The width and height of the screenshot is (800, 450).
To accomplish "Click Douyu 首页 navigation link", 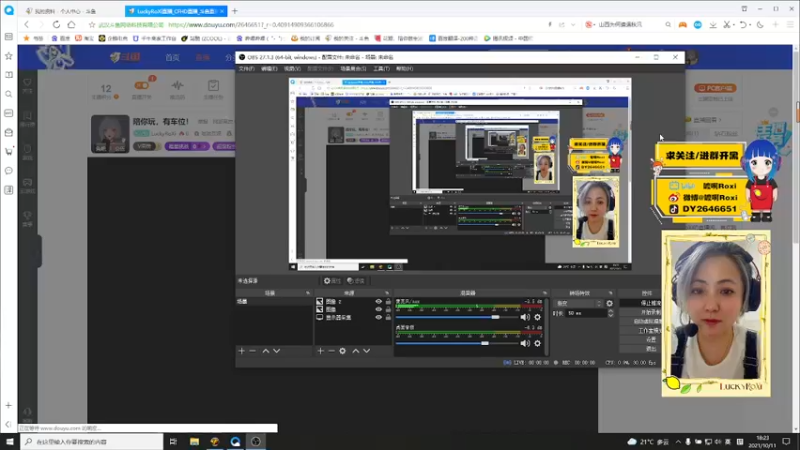I will point(172,58).
